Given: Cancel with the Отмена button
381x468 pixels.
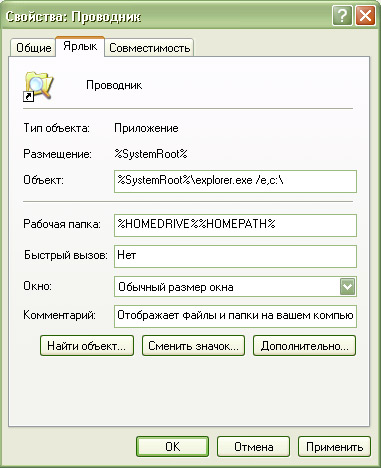Looking at the screenshot, I should coord(253,447).
